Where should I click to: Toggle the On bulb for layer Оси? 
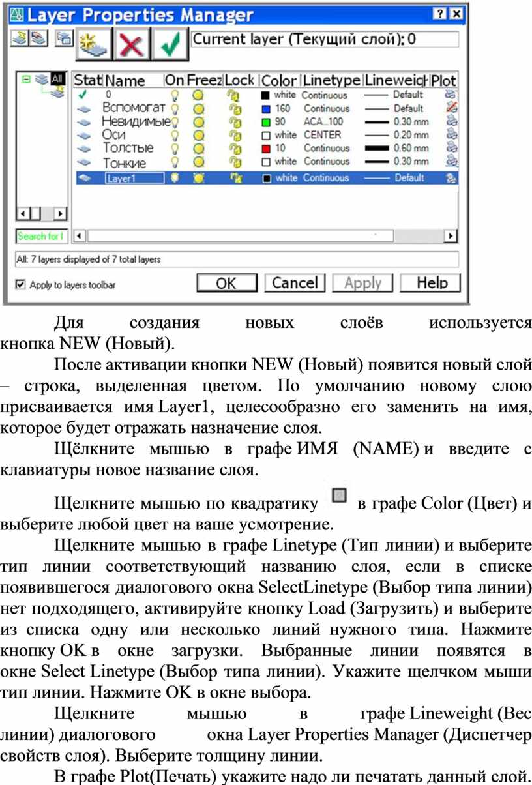(174, 135)
